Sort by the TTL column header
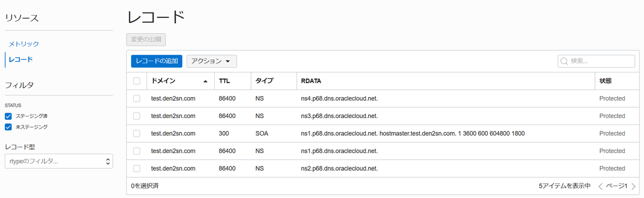Screen dimensions: 644x198 click(224, 81)
